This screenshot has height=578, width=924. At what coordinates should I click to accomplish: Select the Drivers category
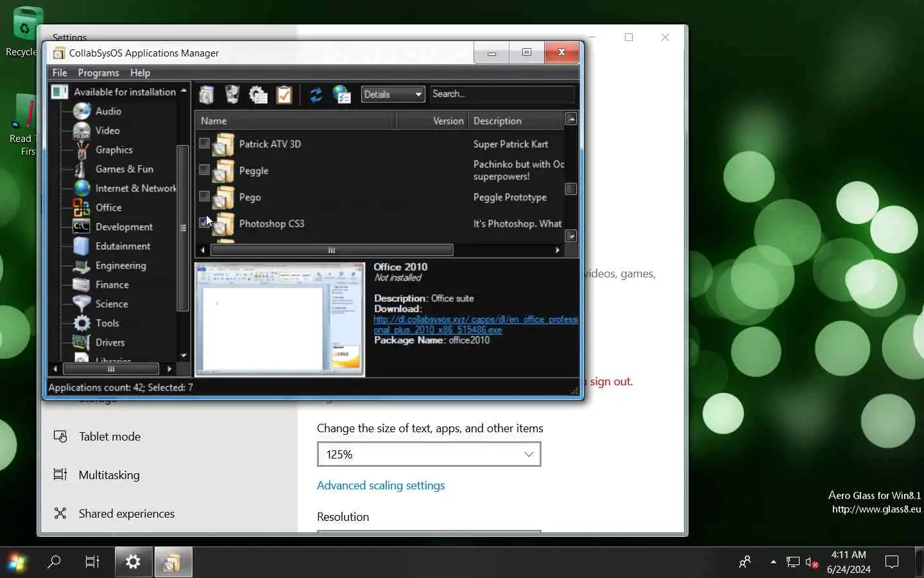[110, 342]
